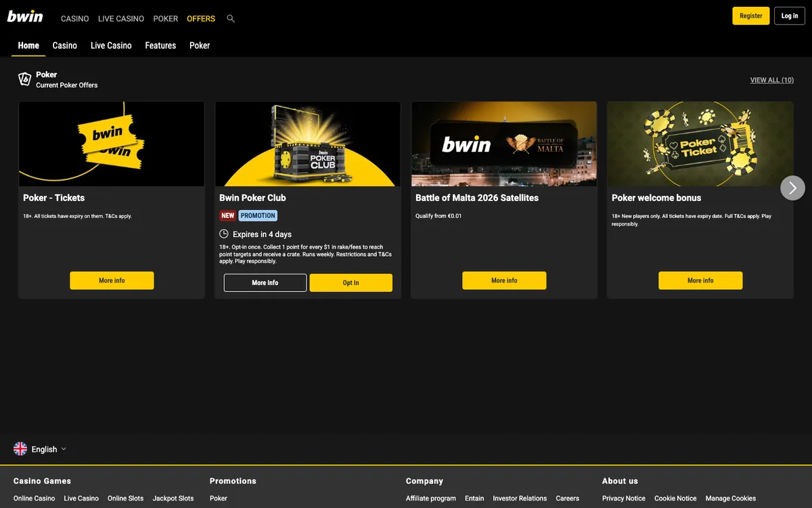Open the Affiliate program footer link
The width and height of the screenshot is (812, 508).
[431, 499]
